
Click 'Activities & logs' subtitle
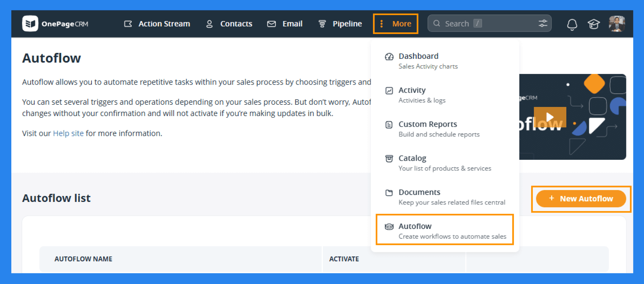422,100
